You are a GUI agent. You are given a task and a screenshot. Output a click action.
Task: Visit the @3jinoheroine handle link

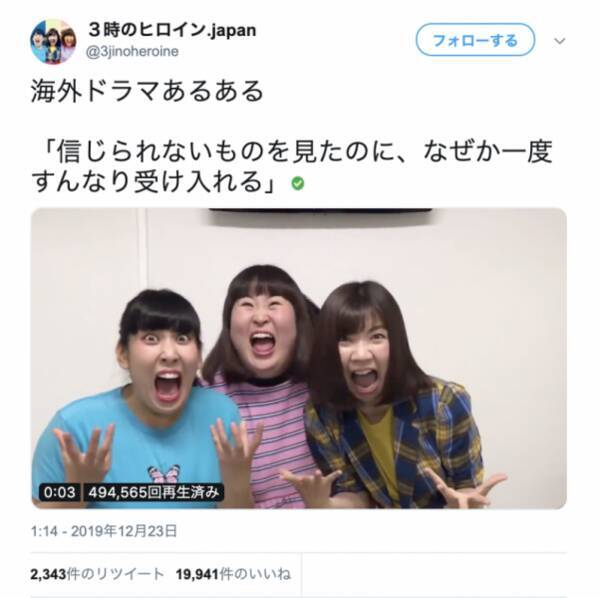132,52
